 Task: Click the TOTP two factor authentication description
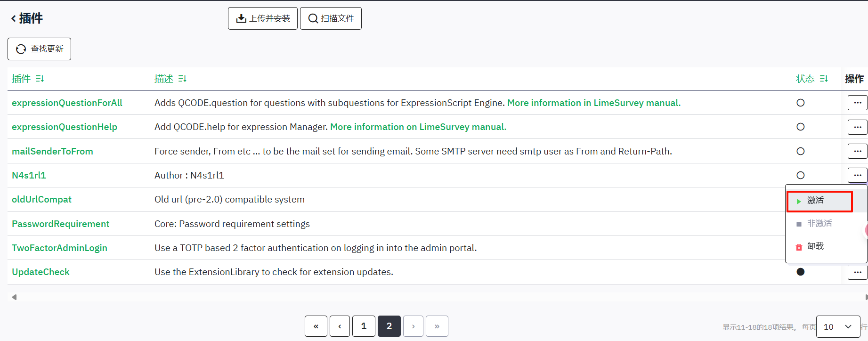point(316,248)
